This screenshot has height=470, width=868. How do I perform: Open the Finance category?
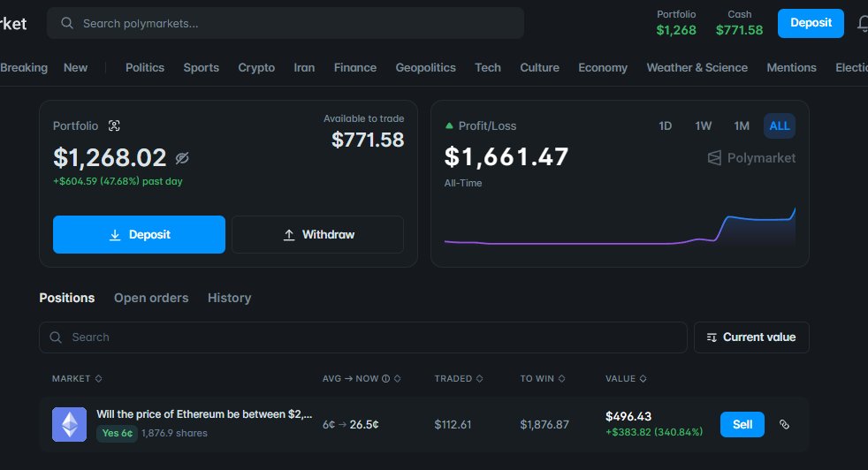[x=354, y=67]
